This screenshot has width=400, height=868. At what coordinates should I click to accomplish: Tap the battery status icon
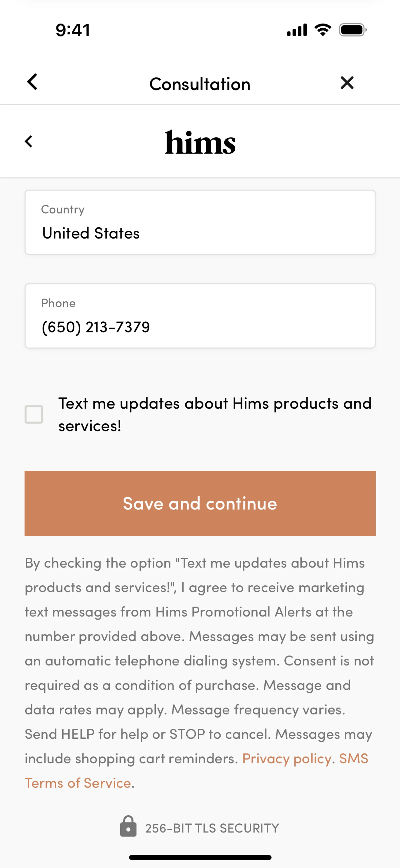[352, 30]
